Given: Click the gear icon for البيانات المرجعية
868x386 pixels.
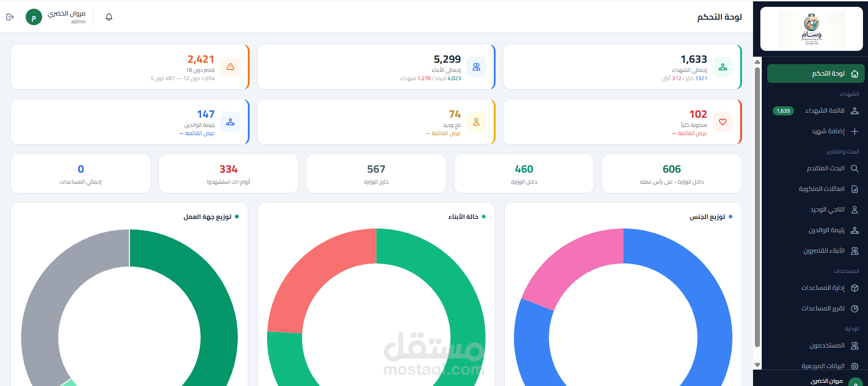Looking at the screenshot, I should click(855, 366).
